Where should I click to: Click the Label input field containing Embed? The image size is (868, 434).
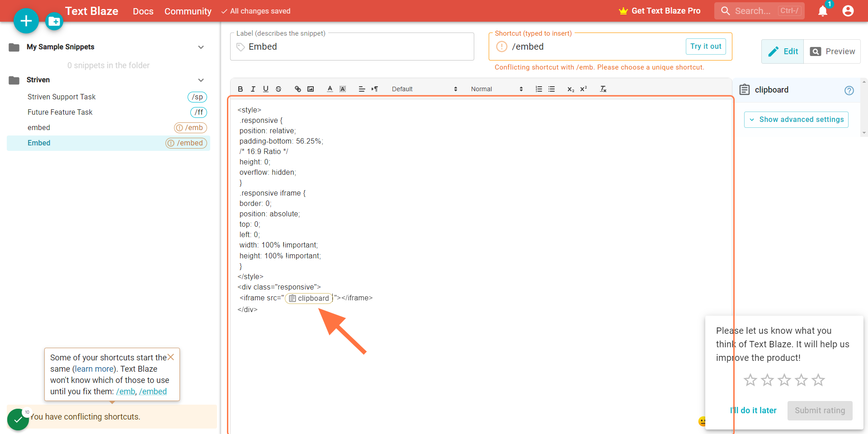352,47
